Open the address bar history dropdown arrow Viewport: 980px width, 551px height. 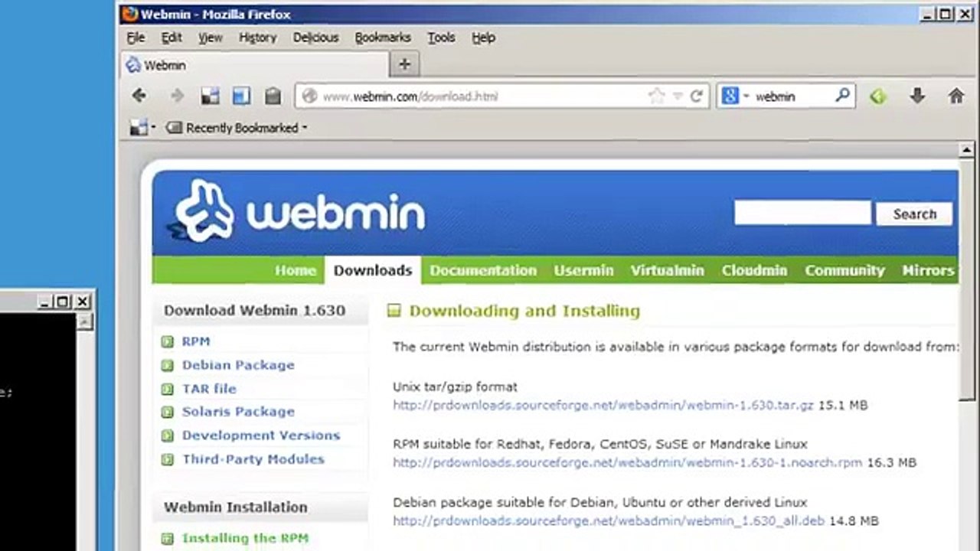[678, 97]
